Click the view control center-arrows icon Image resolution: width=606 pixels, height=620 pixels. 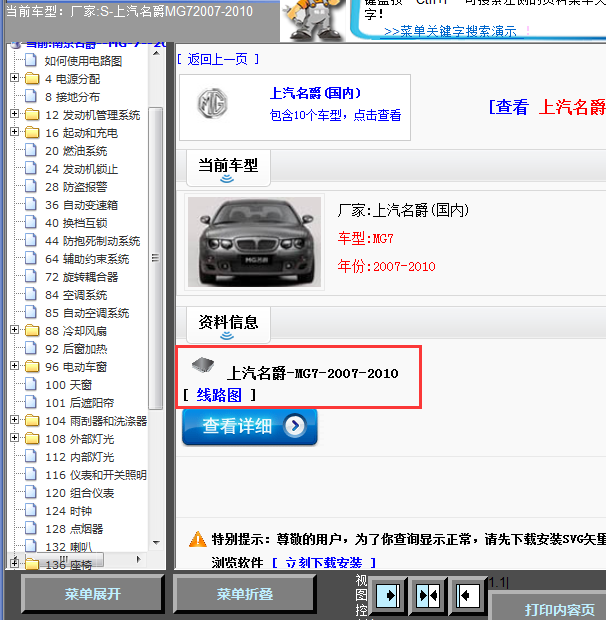coord(428,595)
